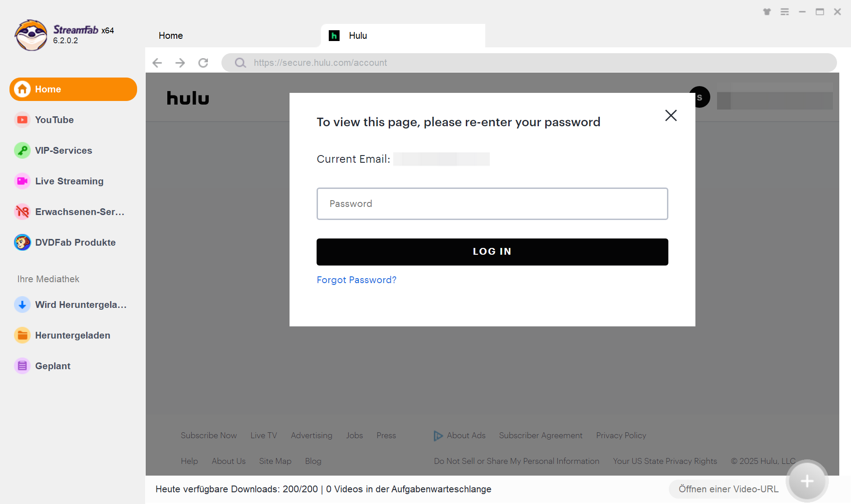Click the round plus add button

pos(807,481)
